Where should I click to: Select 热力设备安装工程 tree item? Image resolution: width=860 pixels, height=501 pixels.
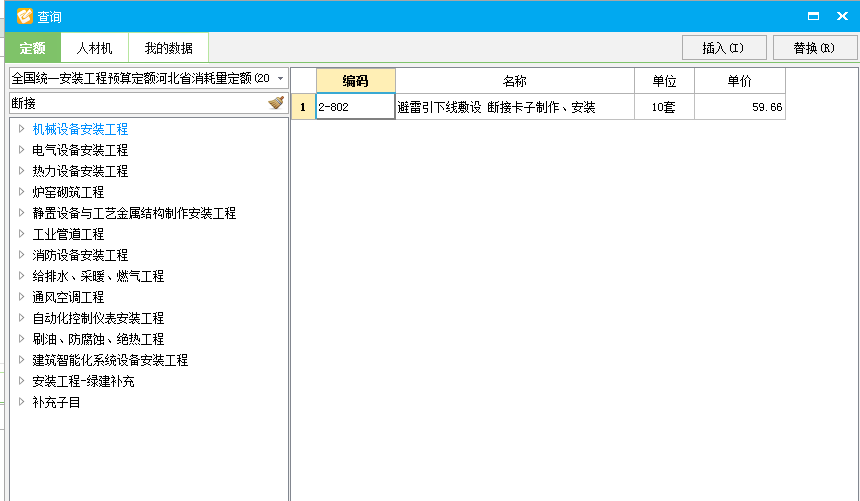80,171
